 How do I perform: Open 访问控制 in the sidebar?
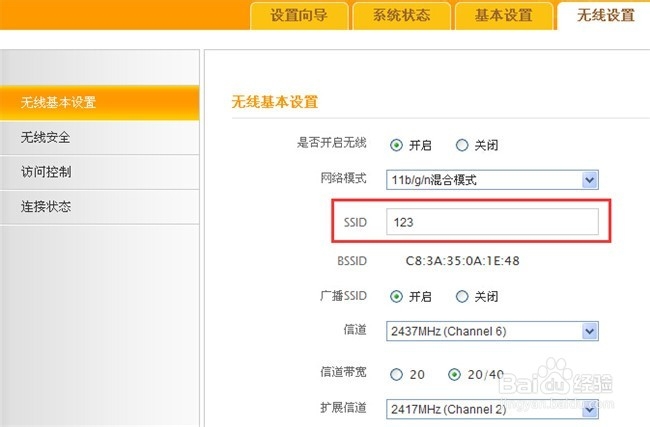[99, 172]
